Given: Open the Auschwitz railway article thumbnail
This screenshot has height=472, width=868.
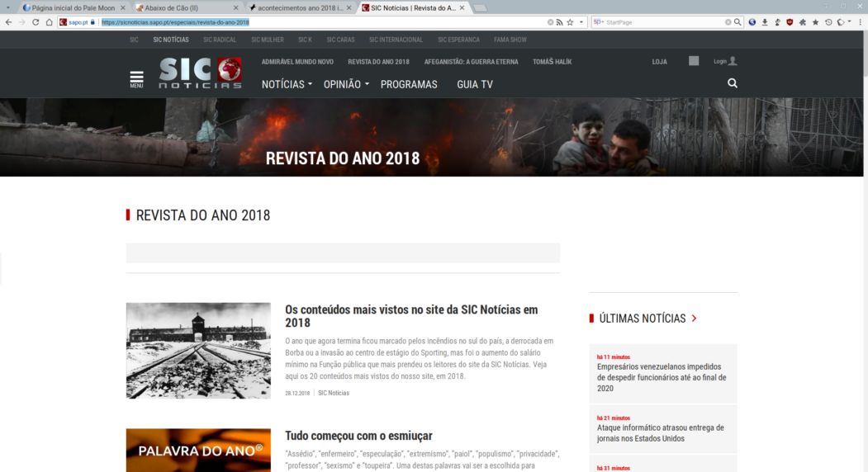Looking at the screenshot, I should pyautogui.click(x=198, y=350).
